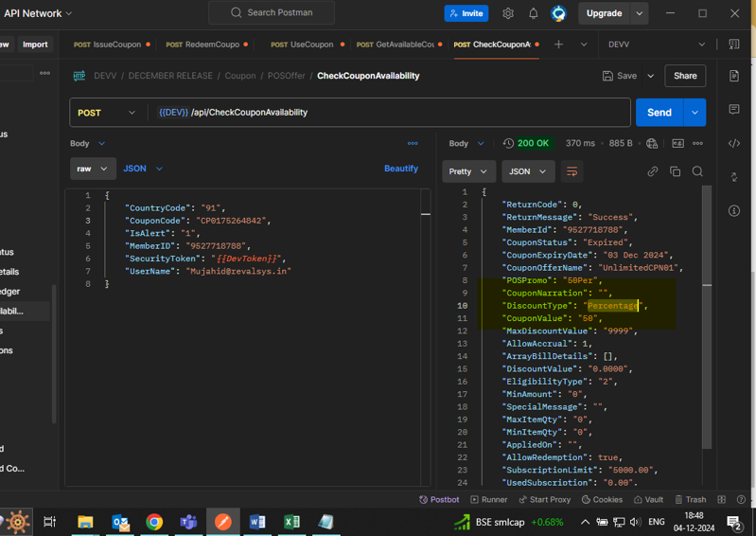
Task: Switch to the UseCoupon request tab
Action: (305, 45)
